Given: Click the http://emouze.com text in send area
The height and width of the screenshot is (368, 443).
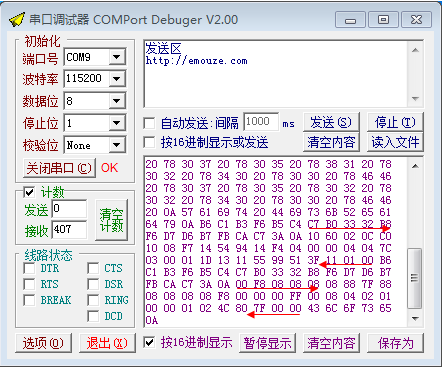Looking at the screenshot, I should pyautogui.click(x=196, y=61).
